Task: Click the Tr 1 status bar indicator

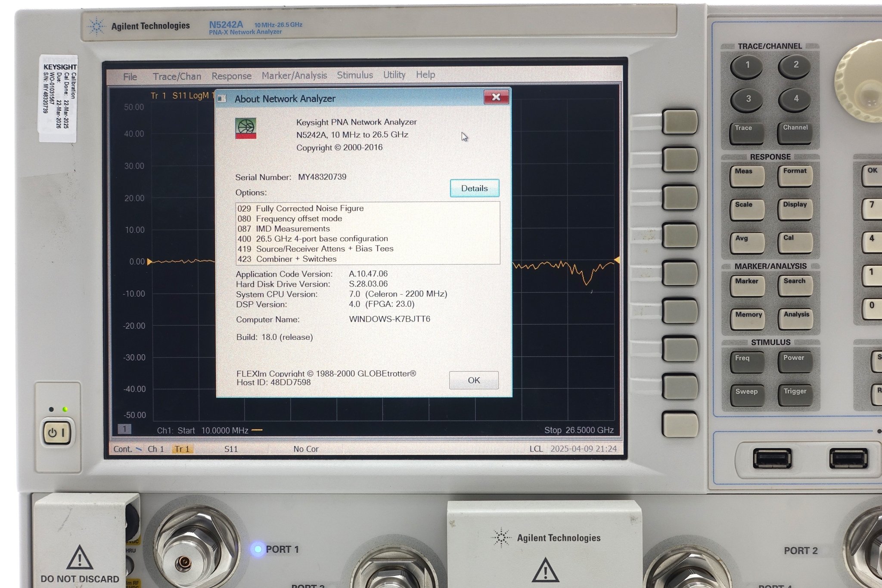Action: pyautogui.click(x=182, y=449)
